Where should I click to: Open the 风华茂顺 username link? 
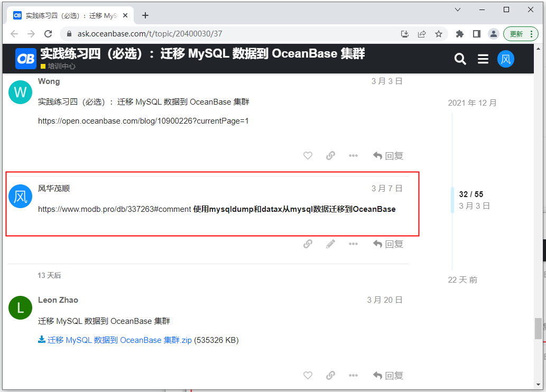point(53,189)
